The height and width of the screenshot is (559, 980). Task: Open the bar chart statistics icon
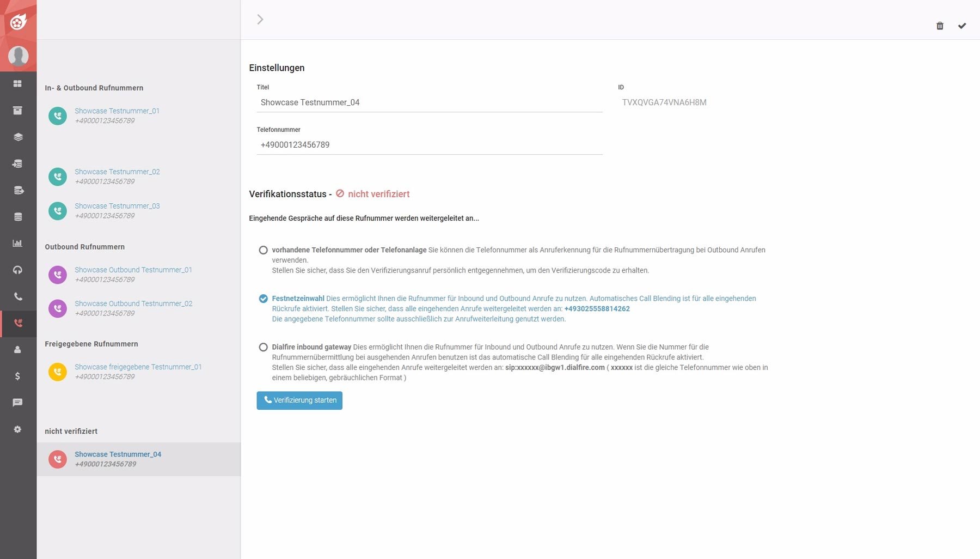pos(17,243)
